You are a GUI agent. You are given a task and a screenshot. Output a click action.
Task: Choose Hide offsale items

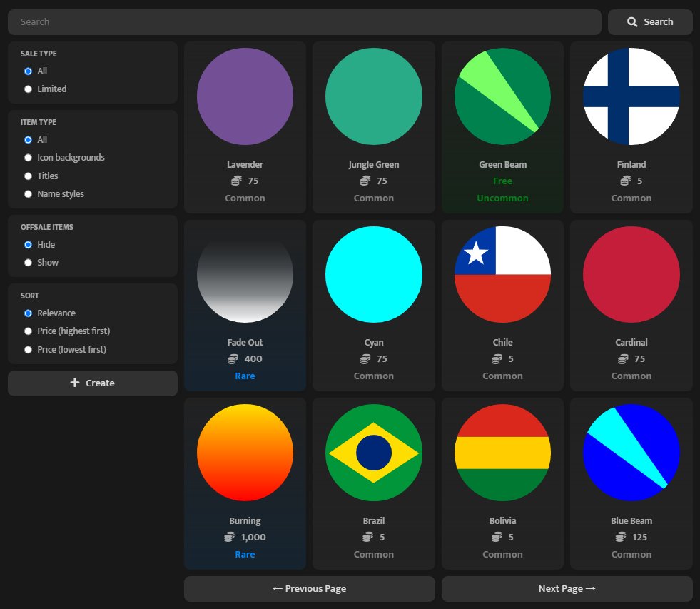point(28,244)
